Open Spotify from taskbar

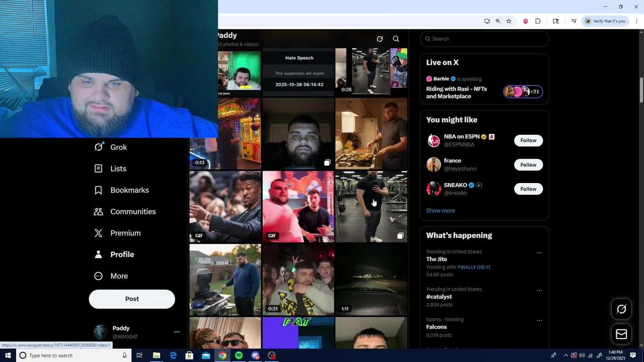(x=238, y=355)
